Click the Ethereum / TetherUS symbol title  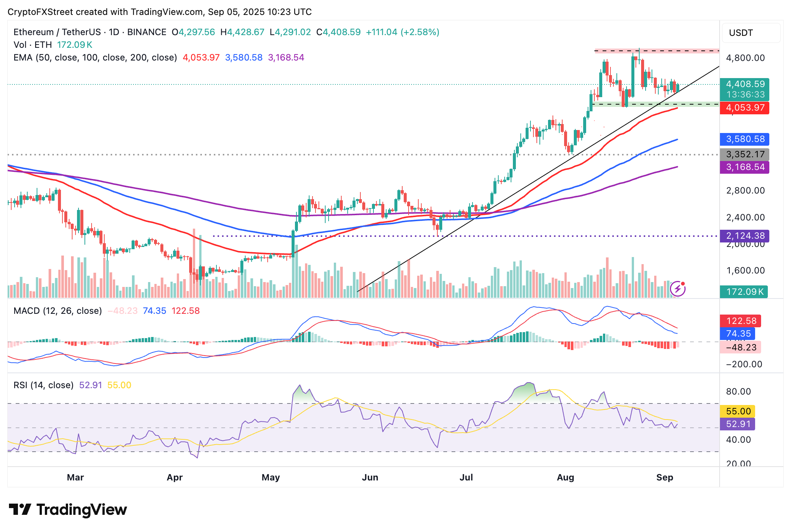coord(57,32)
